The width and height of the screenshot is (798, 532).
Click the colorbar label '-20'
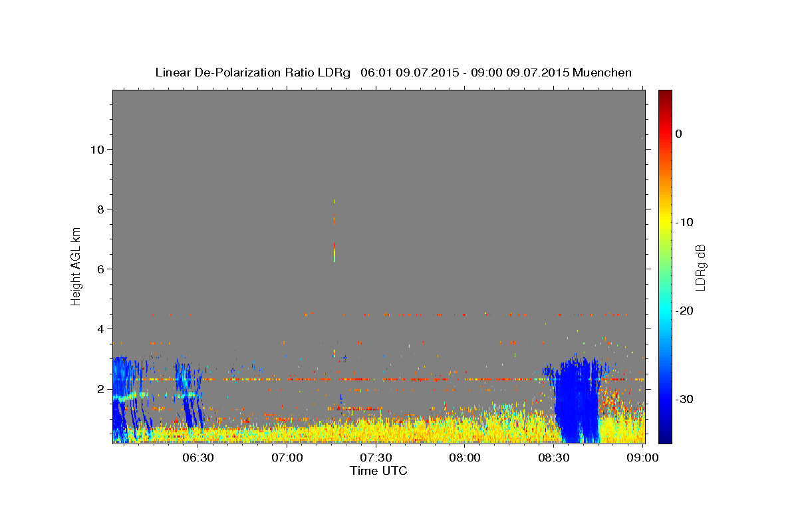click(685, 311)
